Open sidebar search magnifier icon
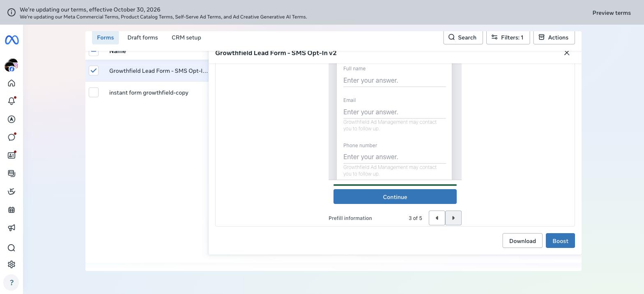Viewport: 644px width, 294px height. 11,248
